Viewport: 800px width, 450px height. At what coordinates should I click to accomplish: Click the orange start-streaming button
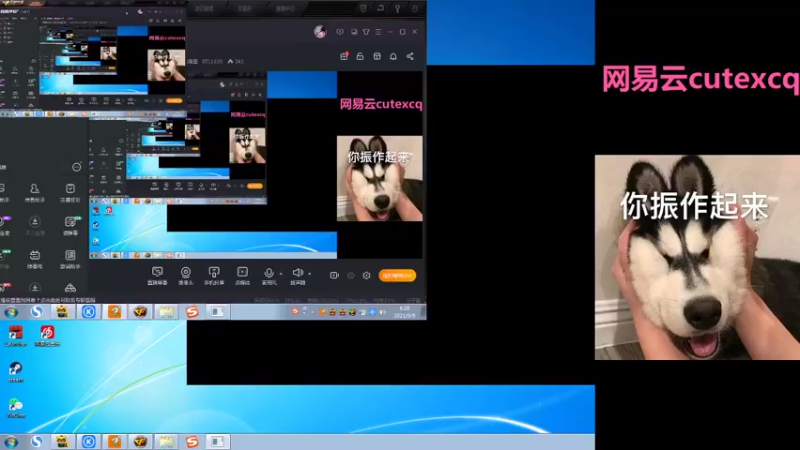[397, 276]
